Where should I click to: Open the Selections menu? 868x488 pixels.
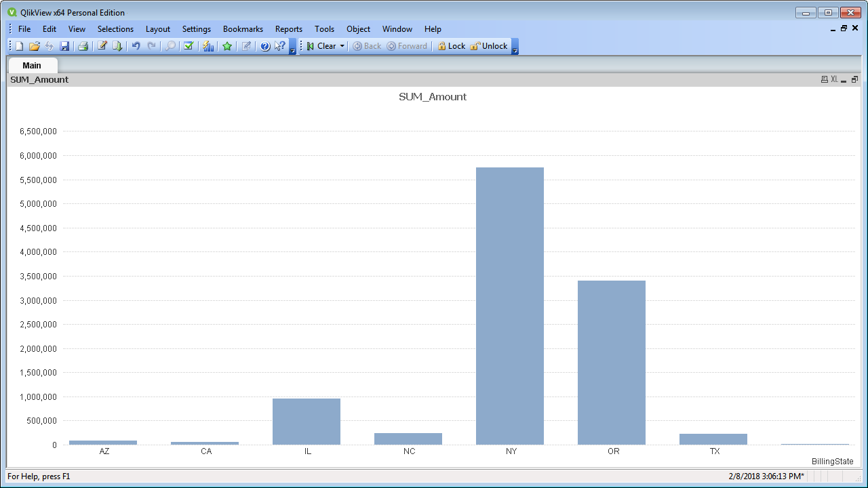coord(115,29)
